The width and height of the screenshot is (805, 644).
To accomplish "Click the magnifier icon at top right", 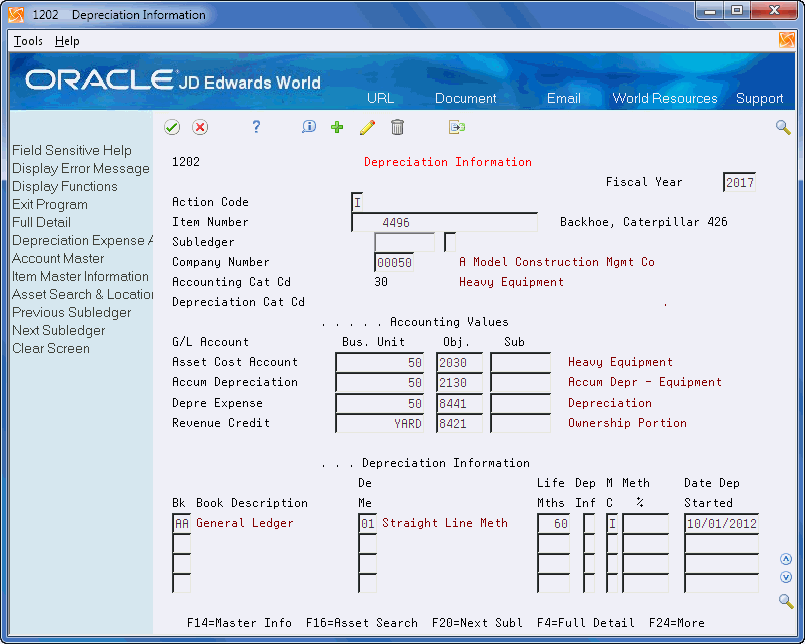I will [783, 127].
